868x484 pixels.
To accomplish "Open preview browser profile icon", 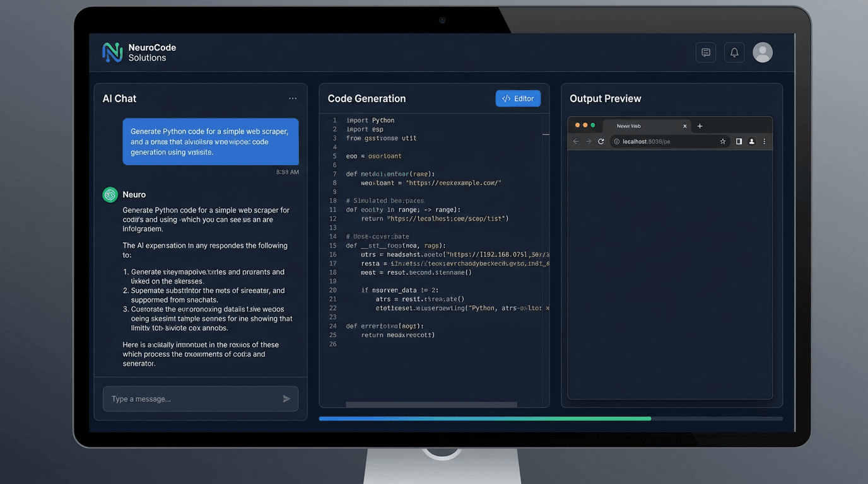I will tap(751, 142).
